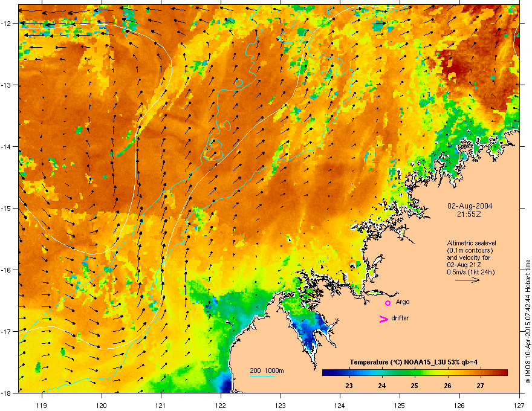This screenshot has height=411, width=532.
Task: Click the latitude axis label -15
Action: 6,208
